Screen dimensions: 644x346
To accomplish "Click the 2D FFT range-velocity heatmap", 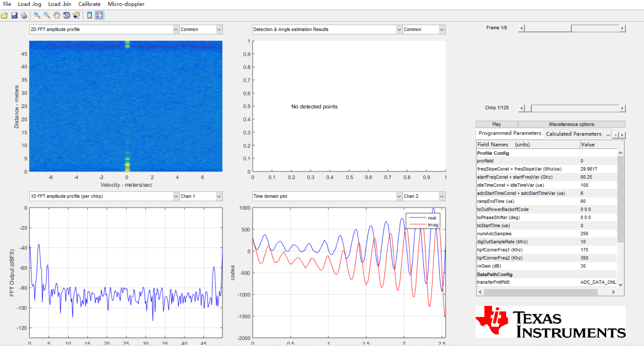I will [126, 106].
